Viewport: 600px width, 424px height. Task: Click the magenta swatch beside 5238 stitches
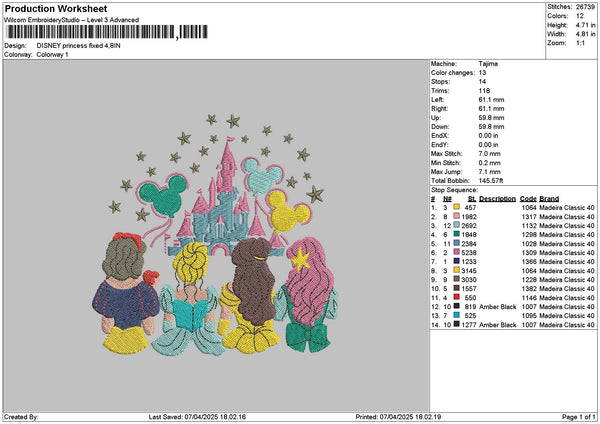point(457,252)
